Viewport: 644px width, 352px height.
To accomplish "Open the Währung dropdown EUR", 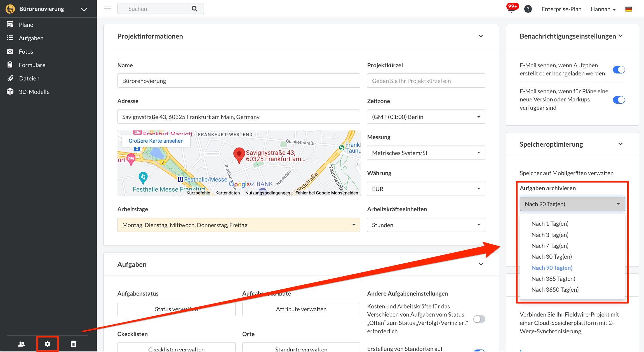I will (426, 189).
